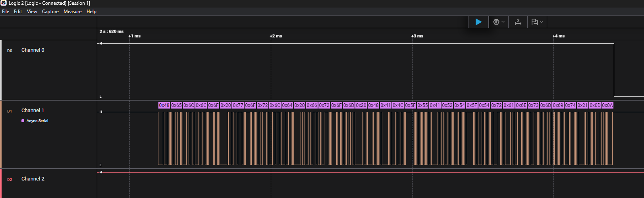The image size is (644, 198).
Task: Click the D0 channel tag
Action: 10,51
